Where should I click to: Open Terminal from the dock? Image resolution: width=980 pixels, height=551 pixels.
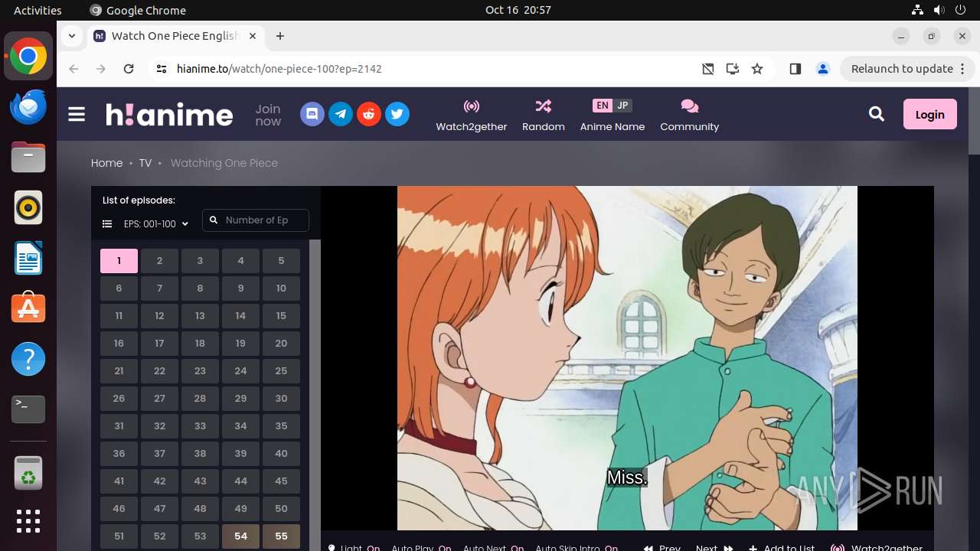point(28,409)
